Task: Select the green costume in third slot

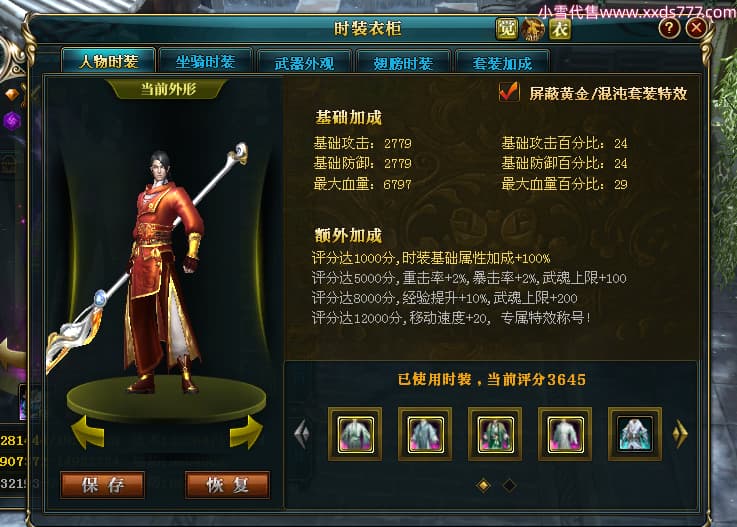Action: coord(495,434)
